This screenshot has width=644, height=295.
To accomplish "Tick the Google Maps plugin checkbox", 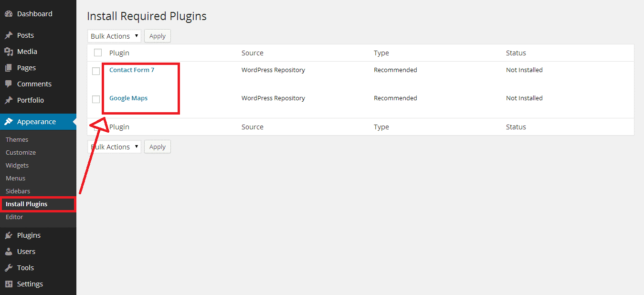I will [x=96, y=99].
